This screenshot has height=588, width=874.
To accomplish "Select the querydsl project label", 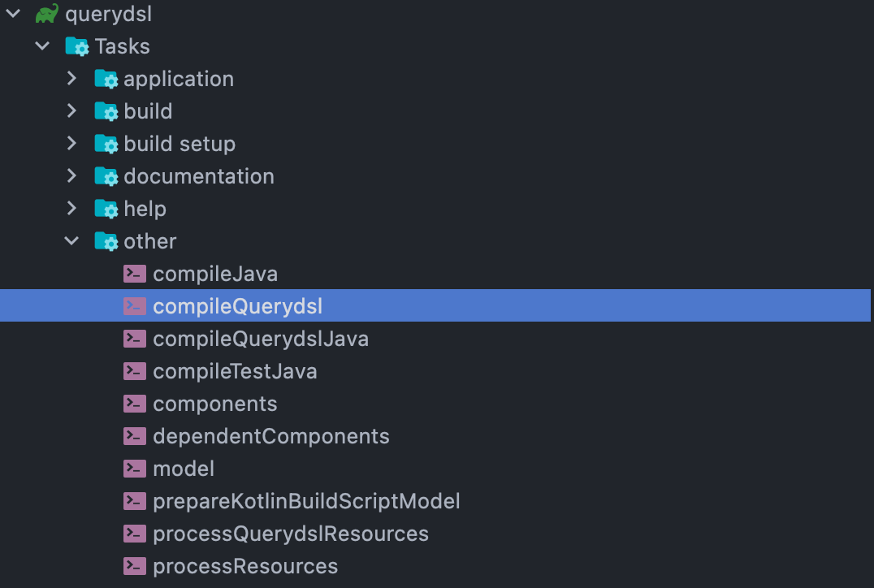I will [x=109, y=14].
